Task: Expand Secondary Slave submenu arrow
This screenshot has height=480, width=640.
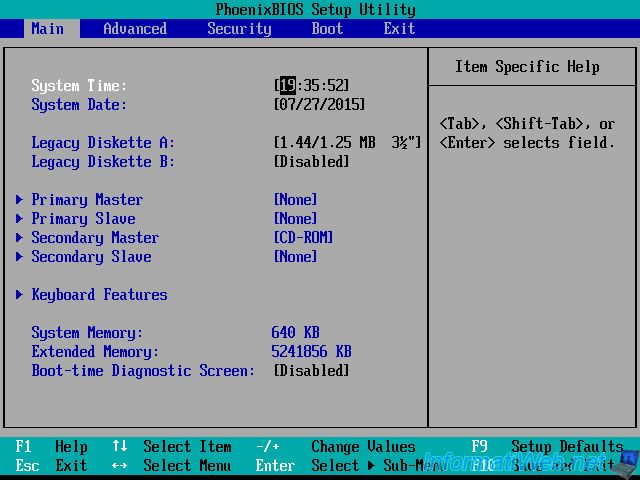Action: coord(19,256)
